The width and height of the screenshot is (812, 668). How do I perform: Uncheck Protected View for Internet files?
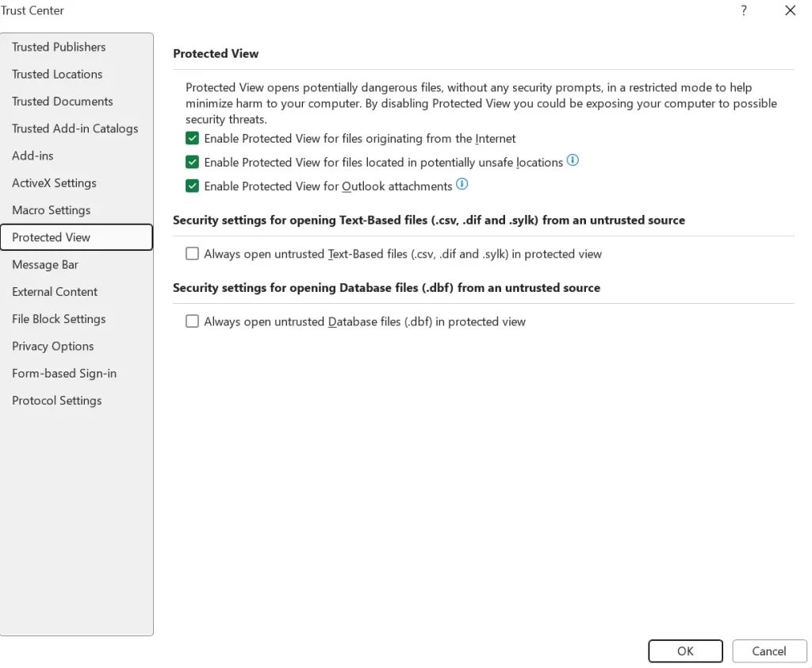(192, 138)
